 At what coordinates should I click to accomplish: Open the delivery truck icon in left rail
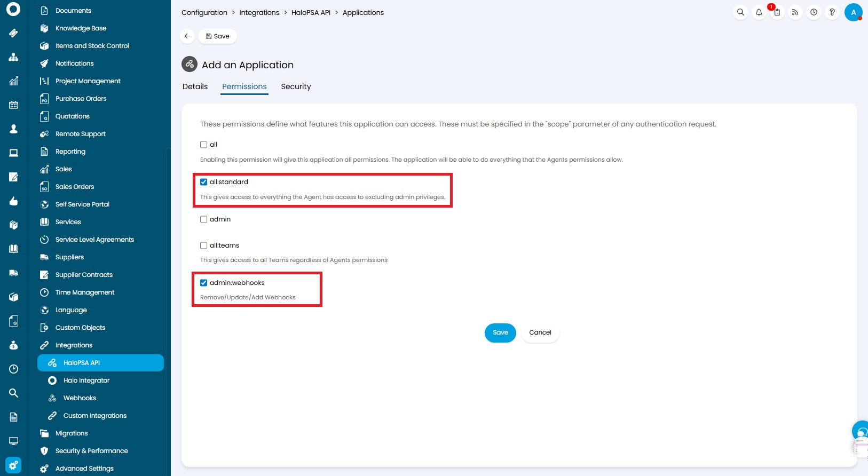13,273
